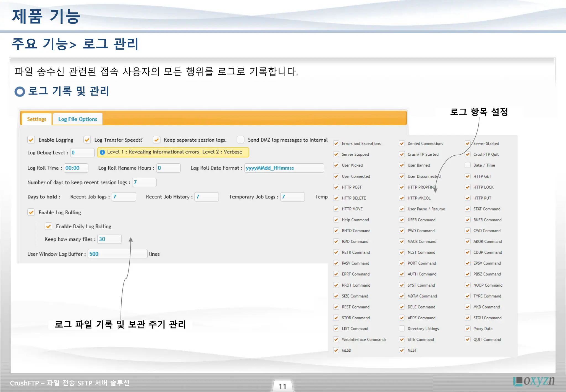
Task: Switch to the Settings tab
Action: coord(36,119)
